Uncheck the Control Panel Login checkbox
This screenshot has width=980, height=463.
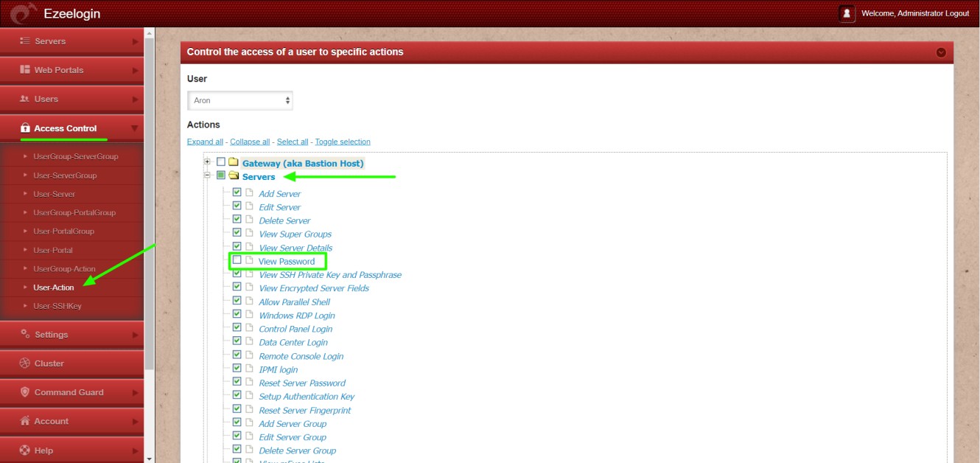point(237,327)
